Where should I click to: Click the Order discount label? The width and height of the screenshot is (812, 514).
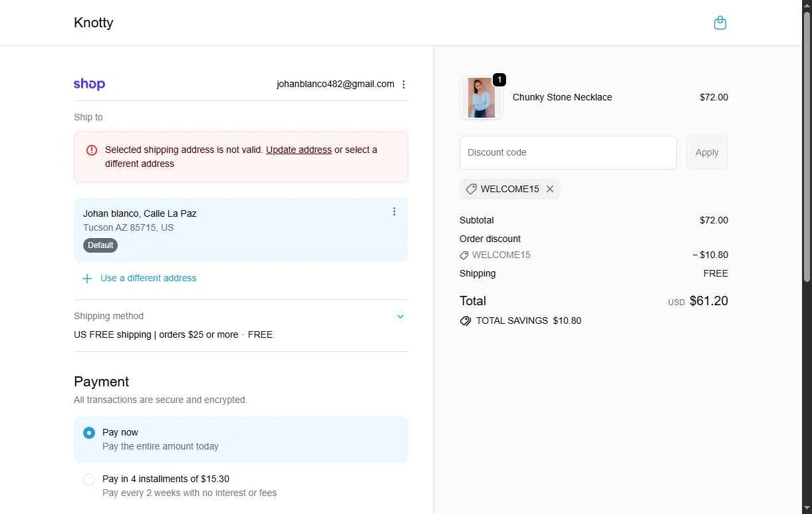pyautogui.click(x=490, y=239)
